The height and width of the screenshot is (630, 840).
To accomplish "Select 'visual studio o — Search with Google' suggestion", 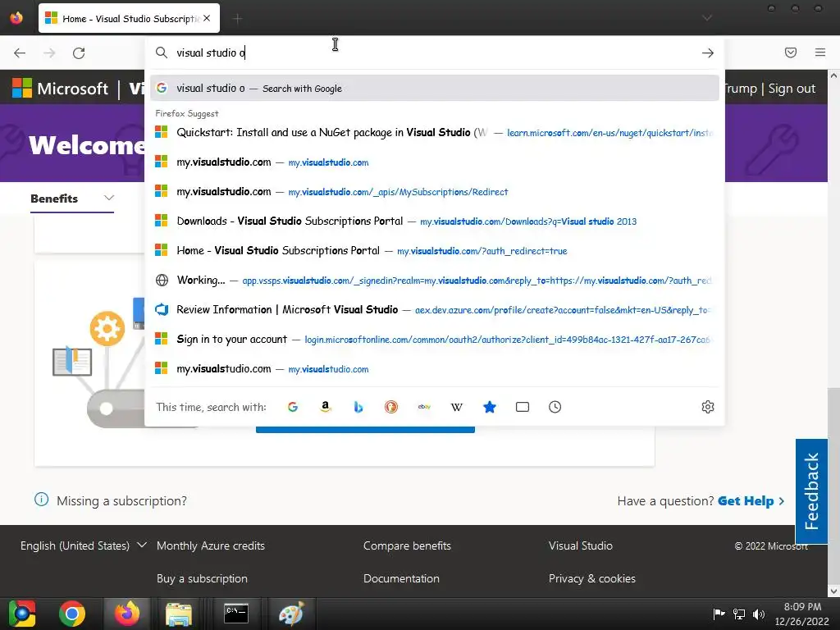I will (x=435, y=89).
